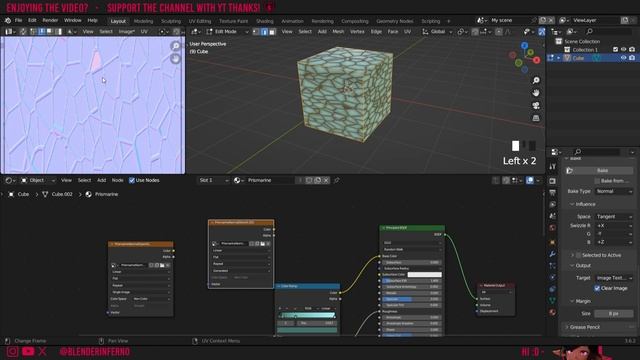
Task: Select face select mode in 3D viewport header
Action: 272,31
